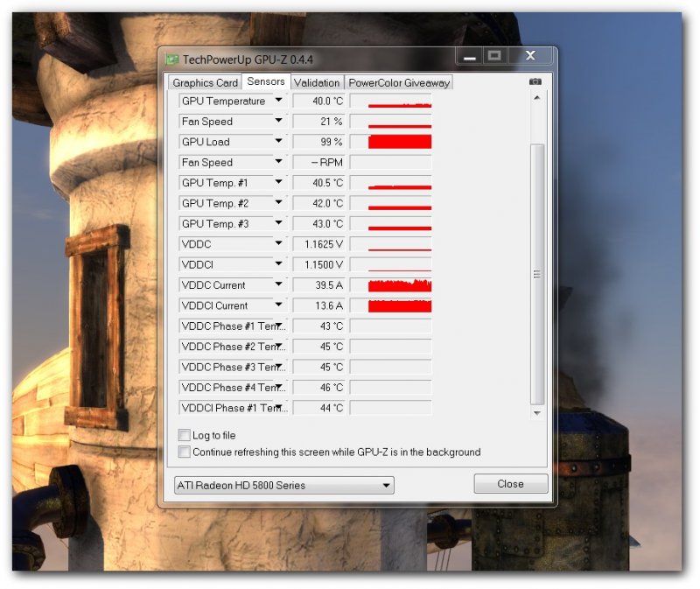This screenshot has width=700, height=589.
Task: Open the VDDC Phase #4 Temp dropdown
Action: point(278,387)
